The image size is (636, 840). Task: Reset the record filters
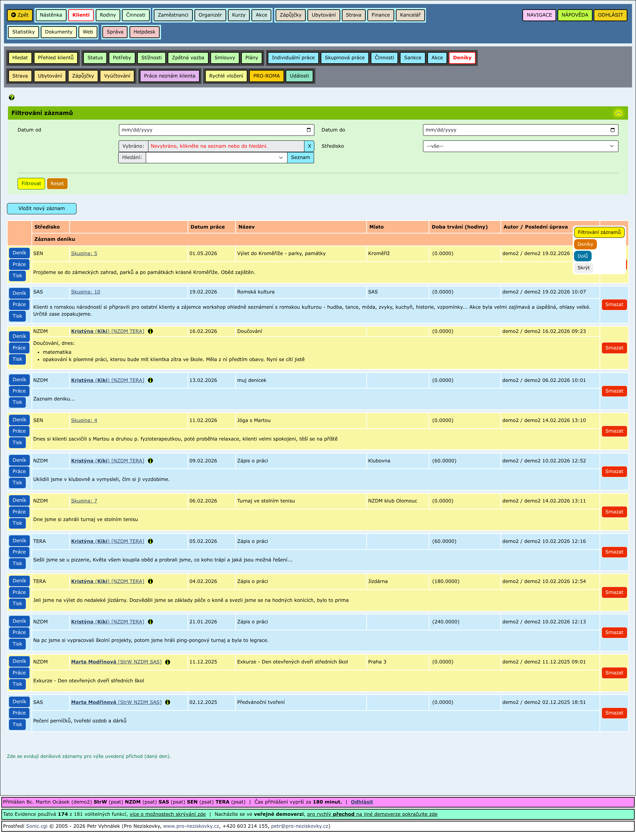click(x=57, y=184)
